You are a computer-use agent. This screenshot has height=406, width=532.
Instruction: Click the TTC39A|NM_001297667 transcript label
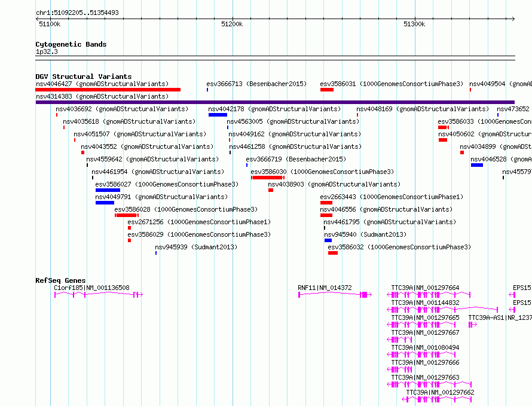pos(425,332)
